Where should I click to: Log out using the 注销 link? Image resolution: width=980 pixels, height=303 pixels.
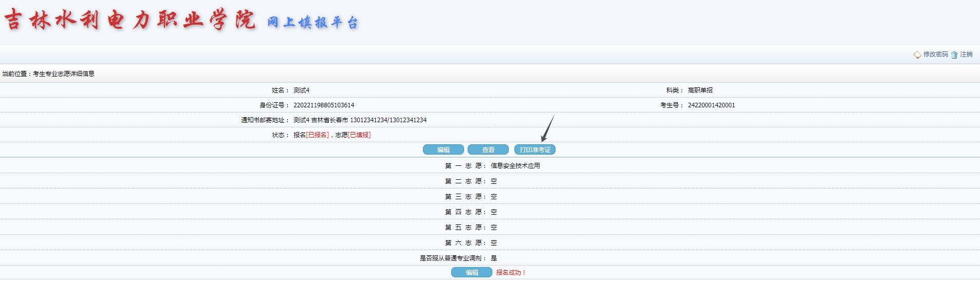[966, 54]
